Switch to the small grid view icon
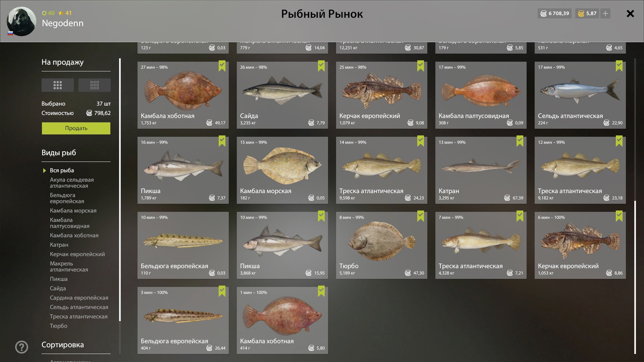 95,85
